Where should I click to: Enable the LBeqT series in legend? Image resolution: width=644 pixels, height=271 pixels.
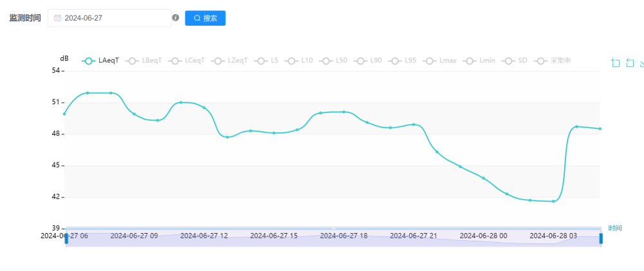145,61
